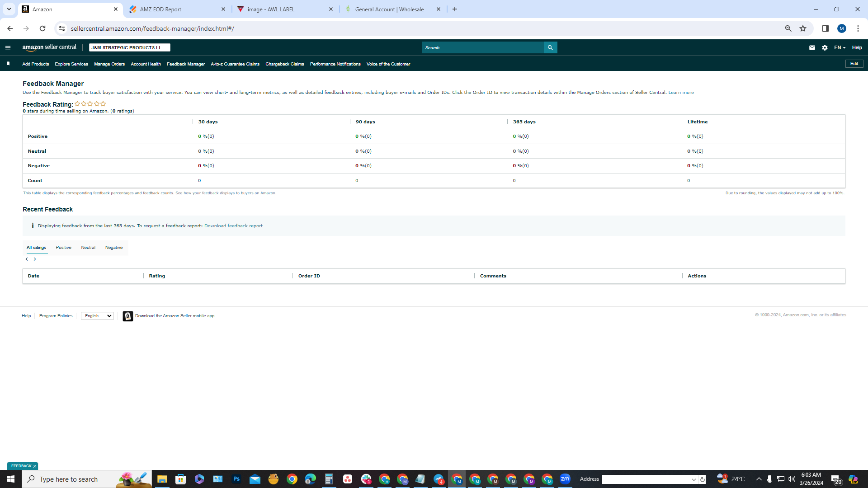Open the Seller Central settings gear
This screenshot has width=868, height=488.
(825, 47)
